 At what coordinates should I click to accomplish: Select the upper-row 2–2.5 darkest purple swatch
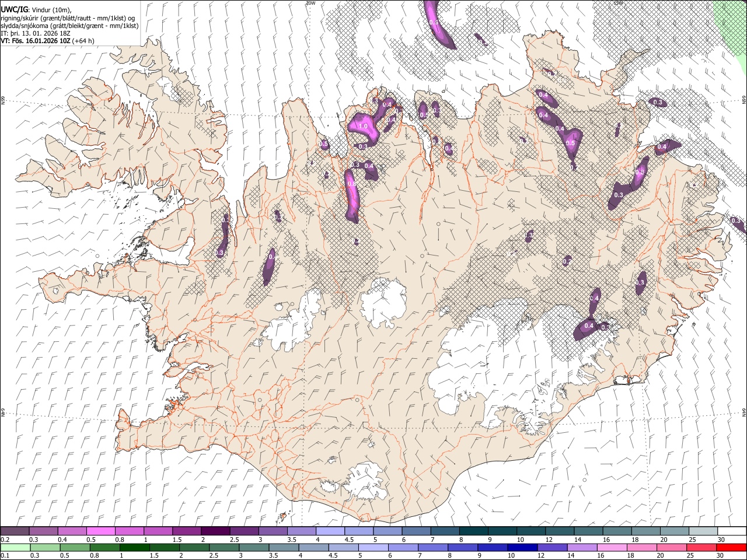[216, 531]
